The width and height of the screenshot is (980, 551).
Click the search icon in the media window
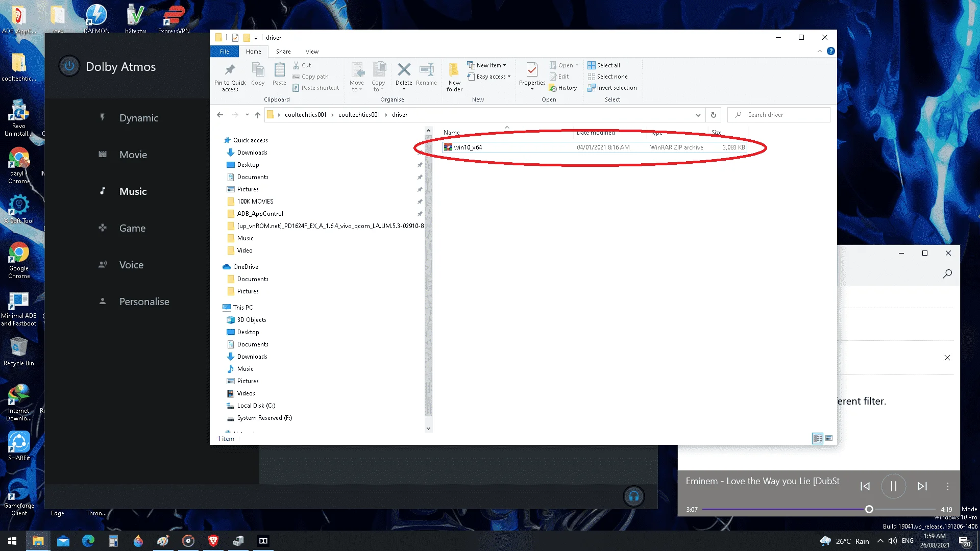(947, 274)
